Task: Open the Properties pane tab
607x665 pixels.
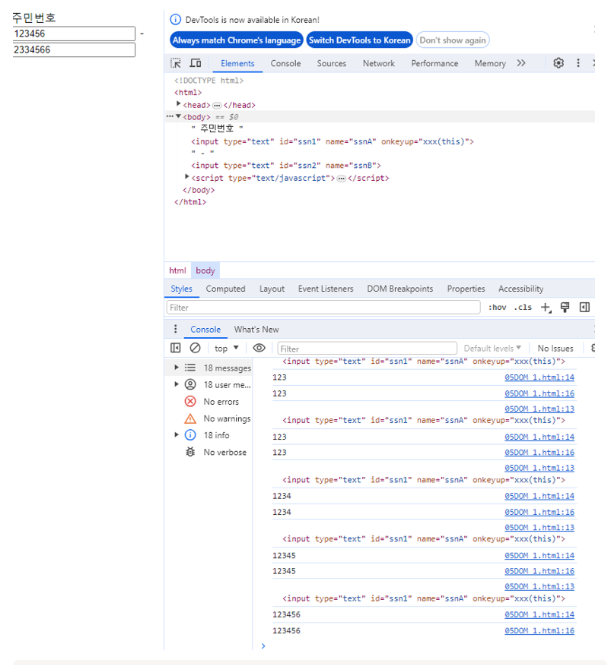Action: point(466,289)
